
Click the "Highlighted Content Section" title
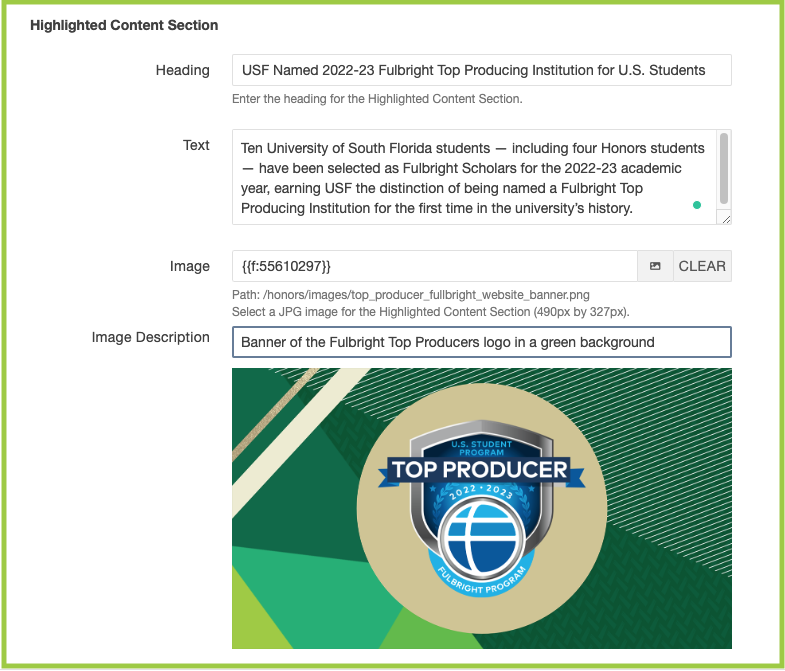(x=124, y=25)
